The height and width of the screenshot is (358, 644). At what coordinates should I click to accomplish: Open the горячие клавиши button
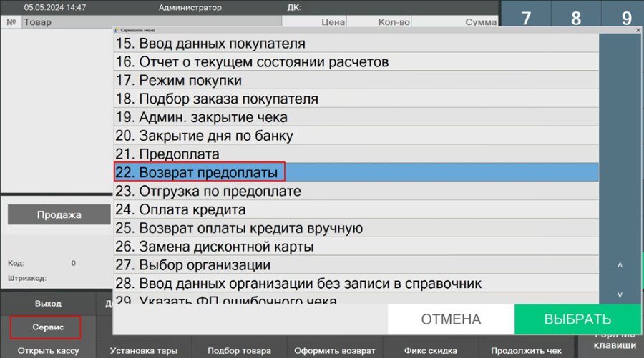coord(611,346)
